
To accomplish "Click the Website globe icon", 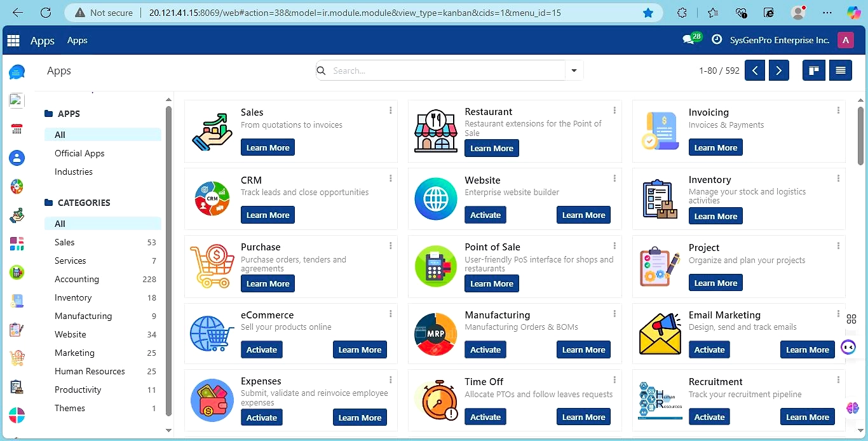I will pos(436,198).
